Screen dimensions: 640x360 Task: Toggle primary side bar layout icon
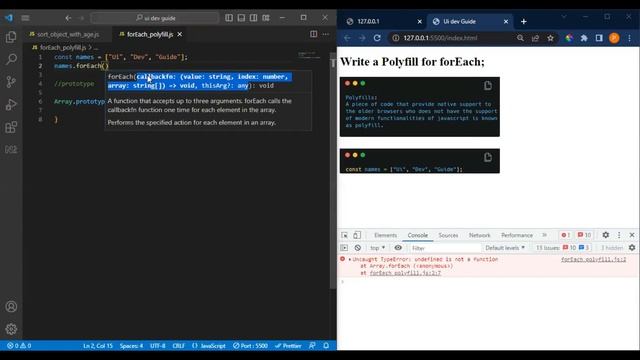[x=229, y=18]
